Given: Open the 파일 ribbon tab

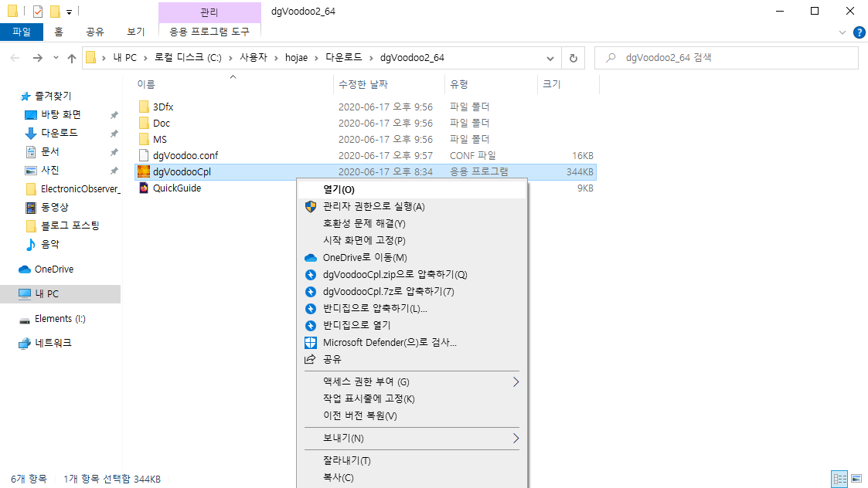Looking at the screenshot, I should 22,32.
